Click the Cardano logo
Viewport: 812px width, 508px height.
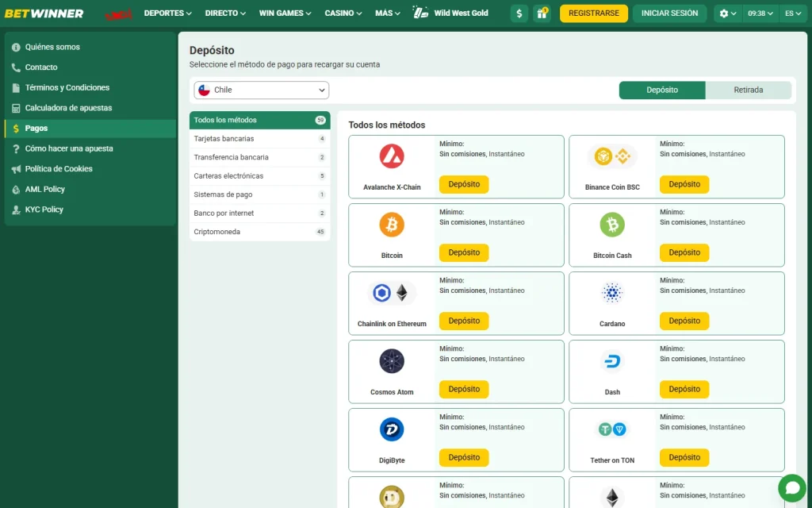[612, 293]
